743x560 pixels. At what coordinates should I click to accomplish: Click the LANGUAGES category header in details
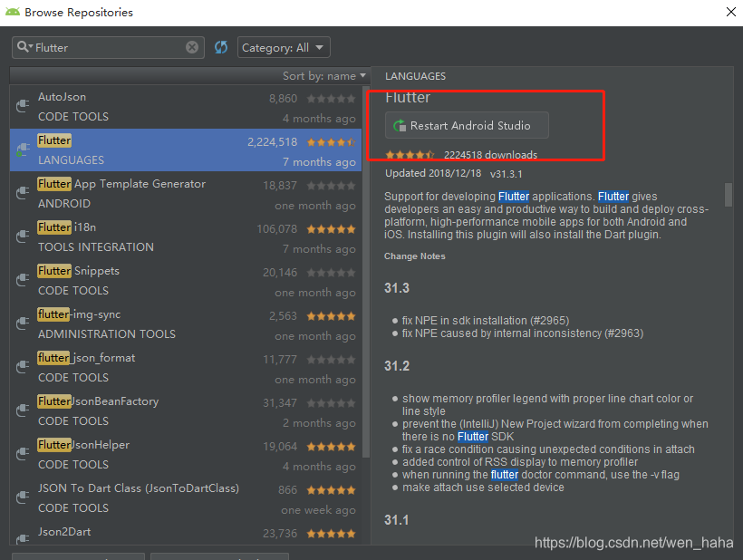pyautogui.click(x=415, y=76)
